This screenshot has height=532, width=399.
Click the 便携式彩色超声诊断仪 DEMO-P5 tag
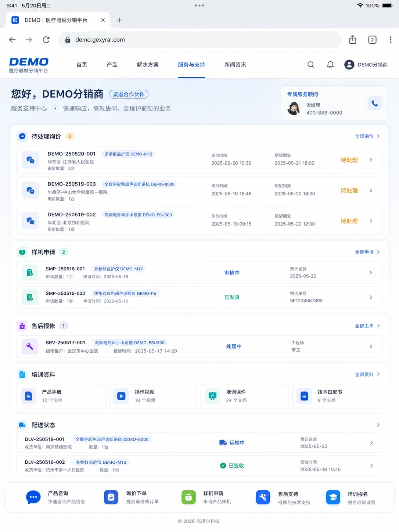click(x=125, y=293)
